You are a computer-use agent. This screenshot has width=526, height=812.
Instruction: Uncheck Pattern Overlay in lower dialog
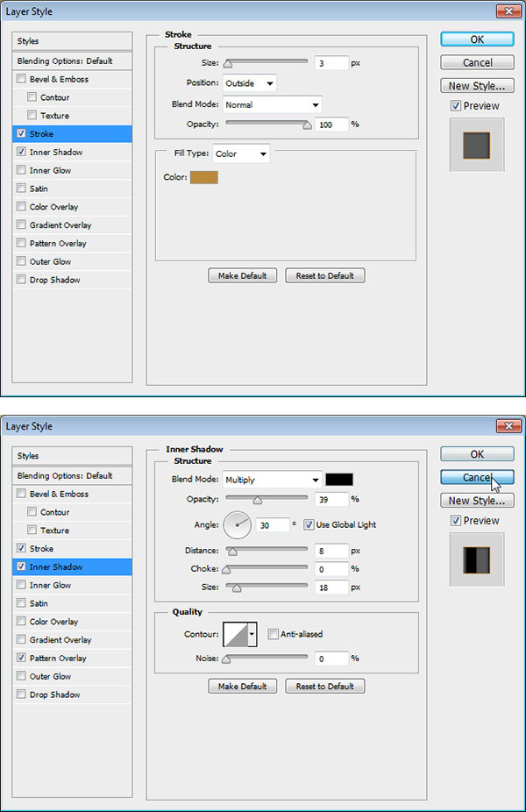21,658
